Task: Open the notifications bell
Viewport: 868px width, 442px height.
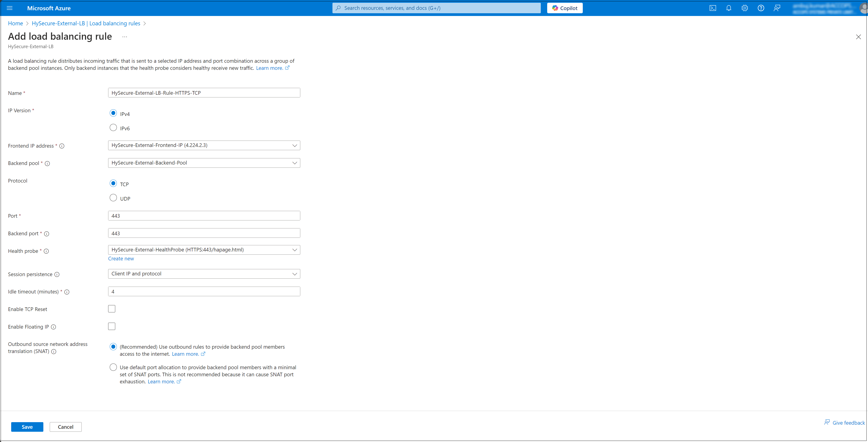Action: coord(729,8)
